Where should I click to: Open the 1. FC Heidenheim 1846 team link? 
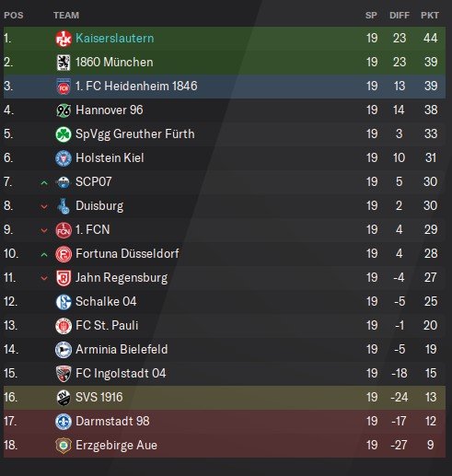coord(136,87)
